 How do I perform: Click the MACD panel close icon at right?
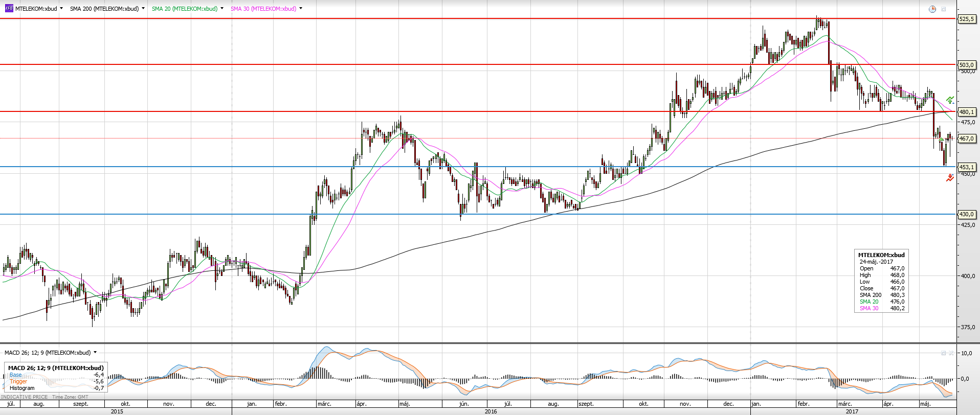pyautogui.click(x=951, y=353)
